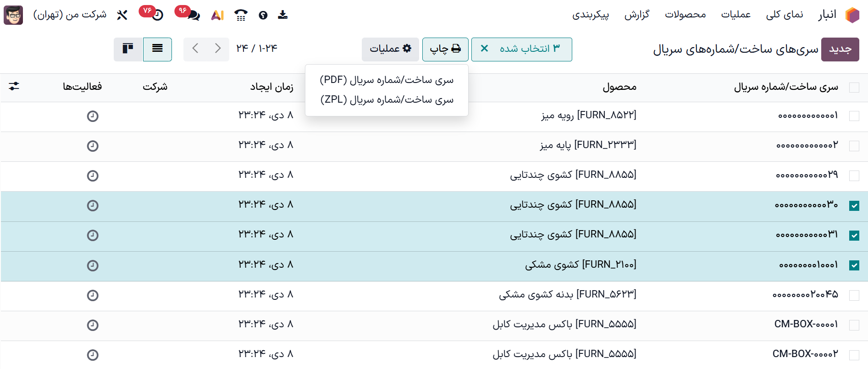Sort by the شرکت column header

pyautogui.click(x=155, y=87)
